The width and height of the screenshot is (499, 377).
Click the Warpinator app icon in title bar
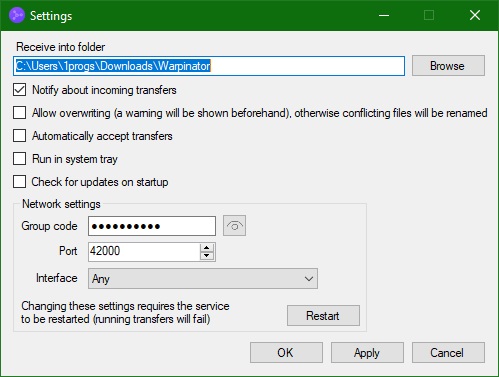pyautogui.click(x=17, y=15)
